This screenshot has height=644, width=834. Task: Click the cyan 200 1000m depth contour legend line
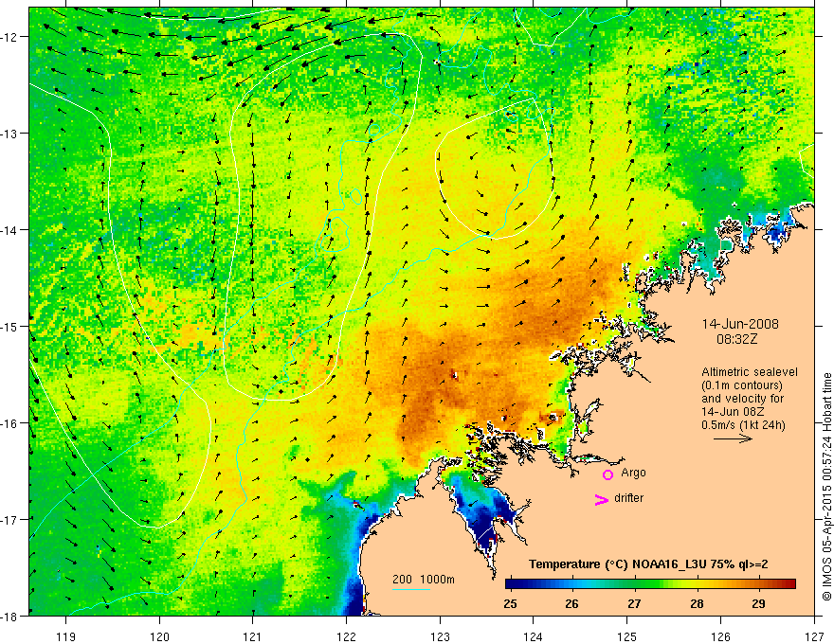click(411, 589)
